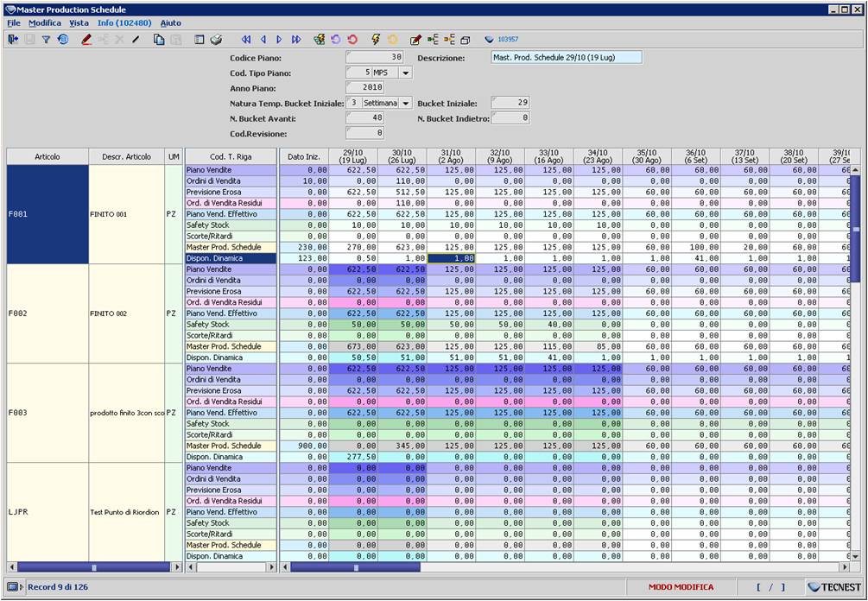
Task: Click the Test Punto di Riordion description
Action: 127,512
